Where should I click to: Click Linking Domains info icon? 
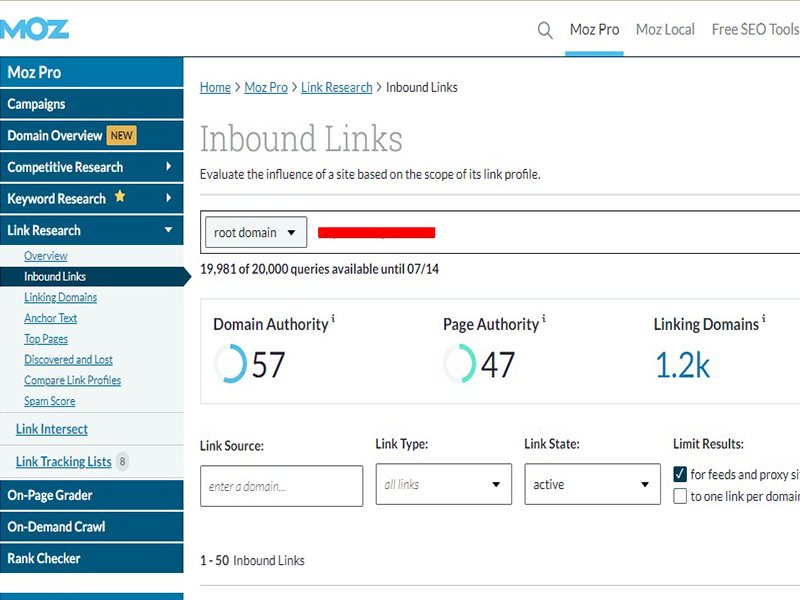coord(764,320)
